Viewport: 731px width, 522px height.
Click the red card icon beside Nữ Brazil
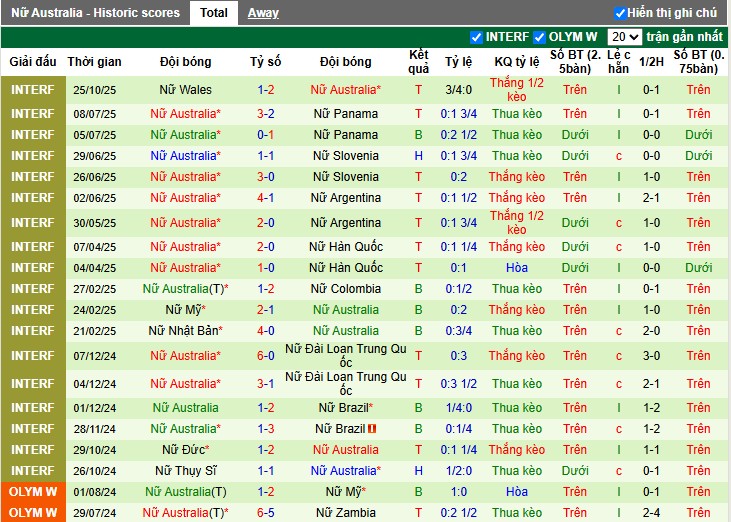tap(372, 429)
